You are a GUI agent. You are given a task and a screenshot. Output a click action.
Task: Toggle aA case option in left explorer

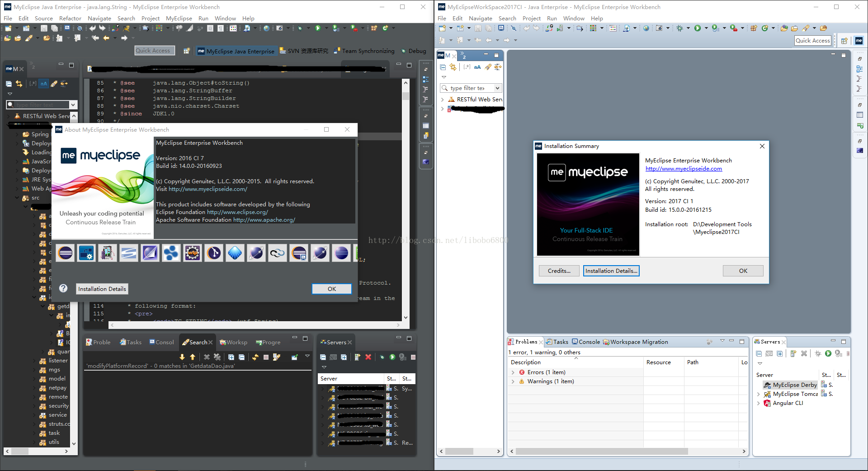click(43, 84)
